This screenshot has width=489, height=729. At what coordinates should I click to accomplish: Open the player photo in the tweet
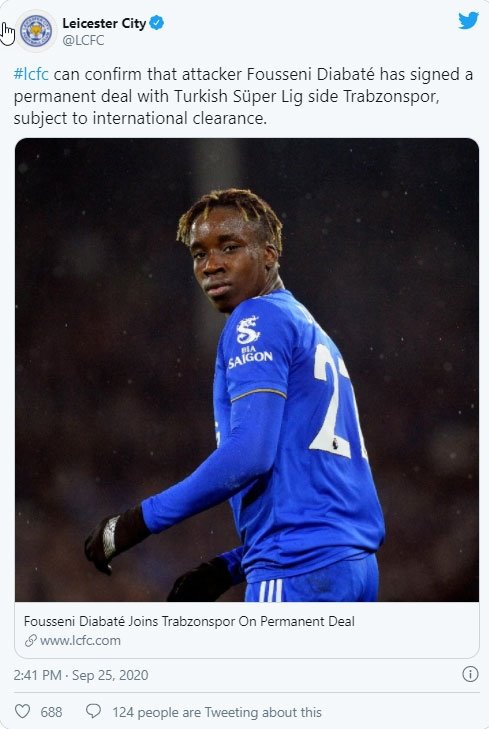pos(247,370)
